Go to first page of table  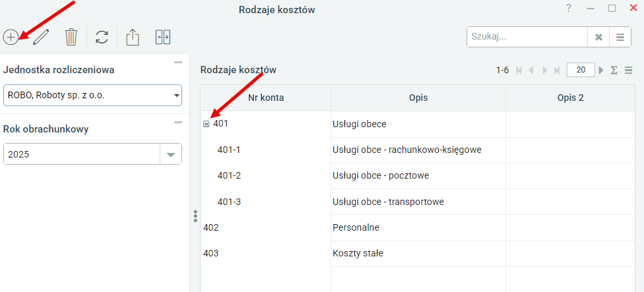coord(519,70)
